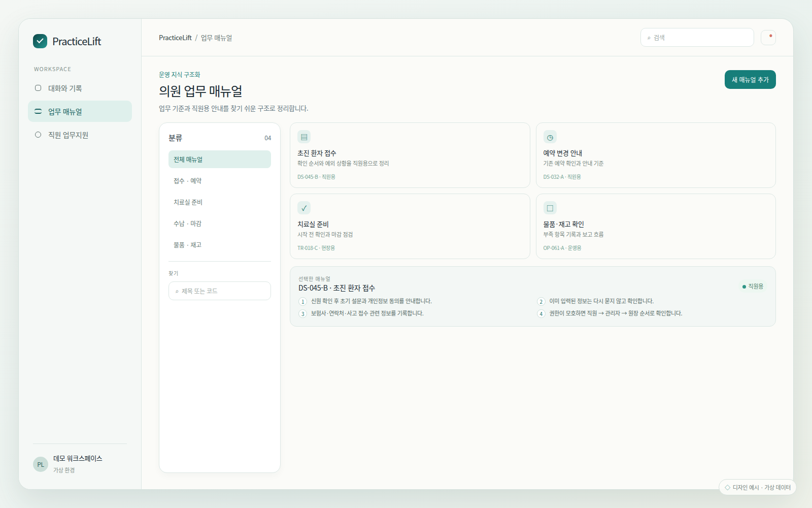The height and width of the screenshot is (508, 812).
Task: Select the 접수 · 예약 category
Action: [220, 181]
